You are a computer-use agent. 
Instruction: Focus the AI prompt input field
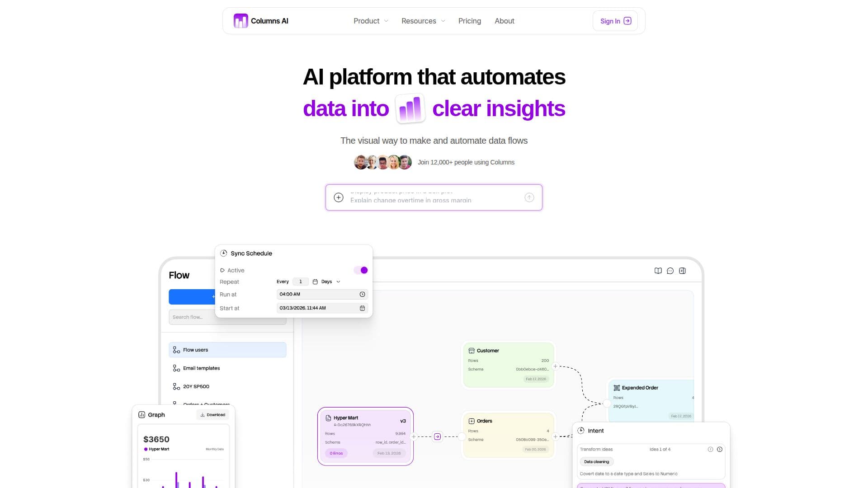[x=434, y=197]
